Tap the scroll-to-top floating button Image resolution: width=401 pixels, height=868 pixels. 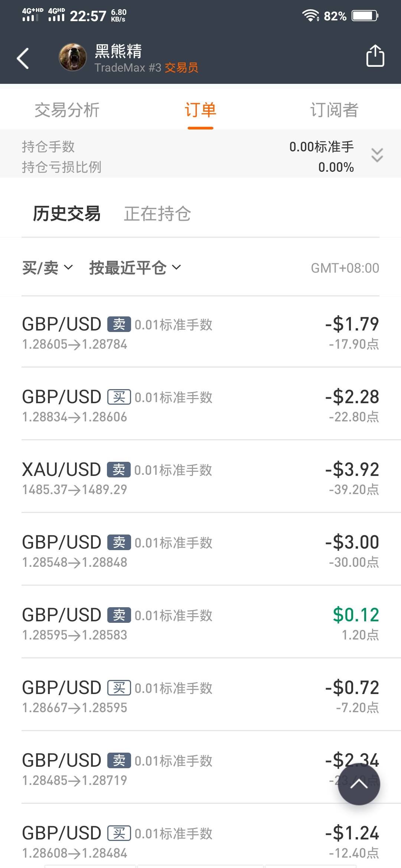[x=359, y=784]
